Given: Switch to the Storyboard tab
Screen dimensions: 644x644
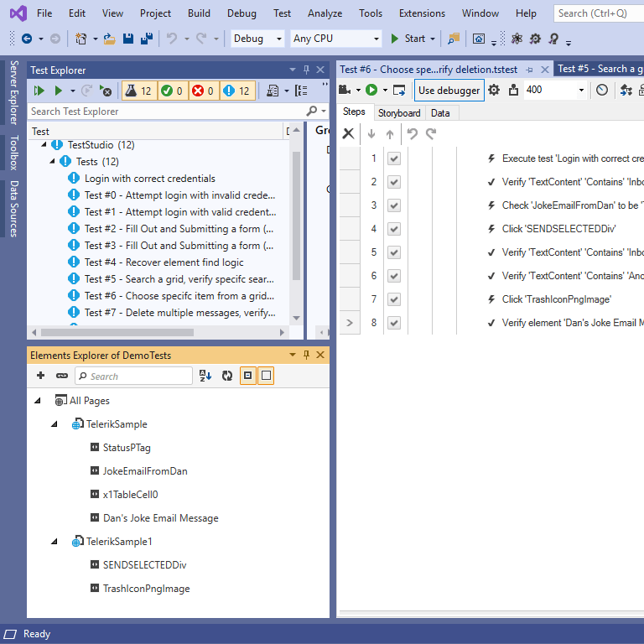Looking at the screenshot, I should [x=399, y=113].
